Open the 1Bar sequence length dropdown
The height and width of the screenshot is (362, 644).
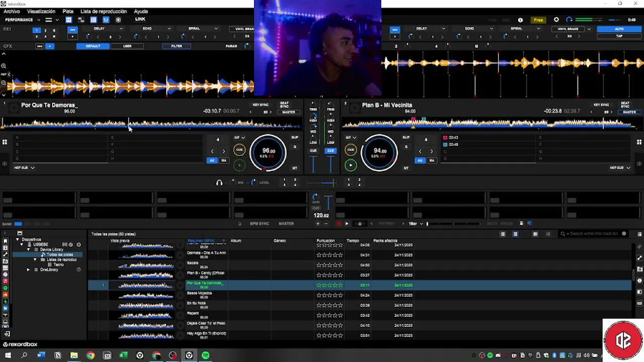[x=416, y=223]
